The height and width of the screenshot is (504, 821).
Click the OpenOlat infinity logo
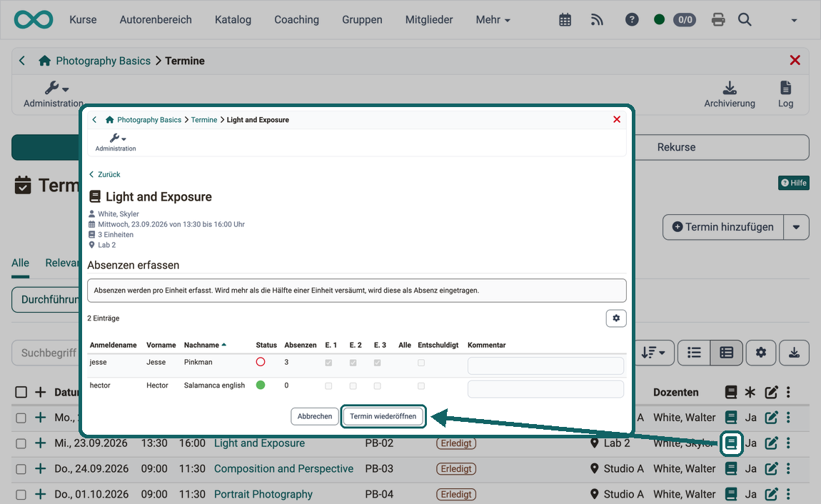(x=34, y=20)
